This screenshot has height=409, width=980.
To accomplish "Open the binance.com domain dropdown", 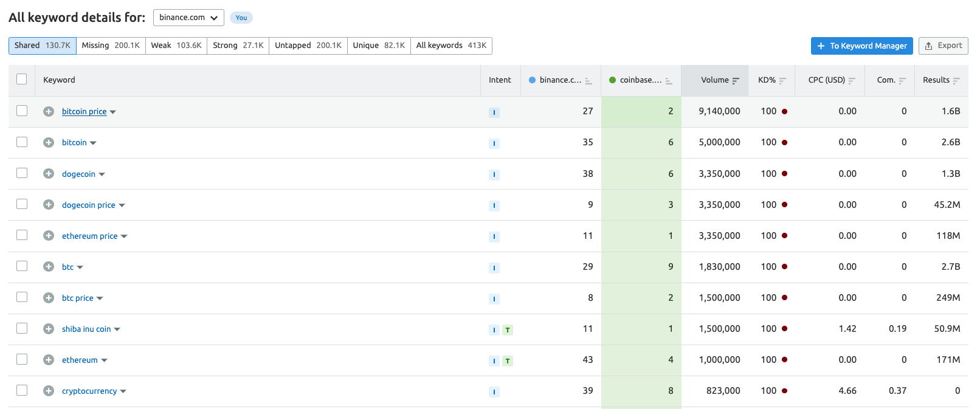I will [188, 18].
